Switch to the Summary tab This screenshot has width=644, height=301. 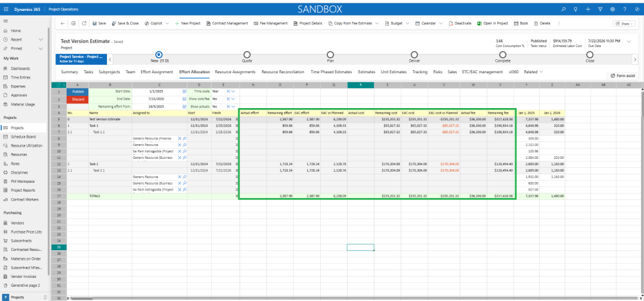pyautogui.click(x=70, y=72)
